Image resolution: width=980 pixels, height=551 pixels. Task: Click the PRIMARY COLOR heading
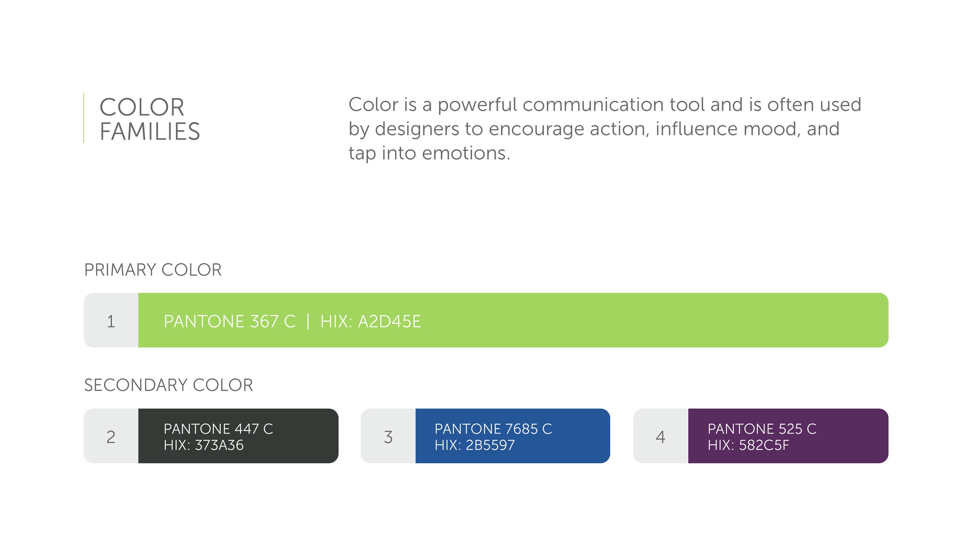coord(153,270)
